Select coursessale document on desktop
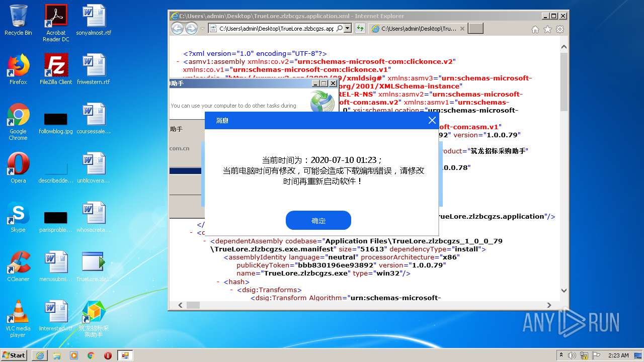 [94, 119]
